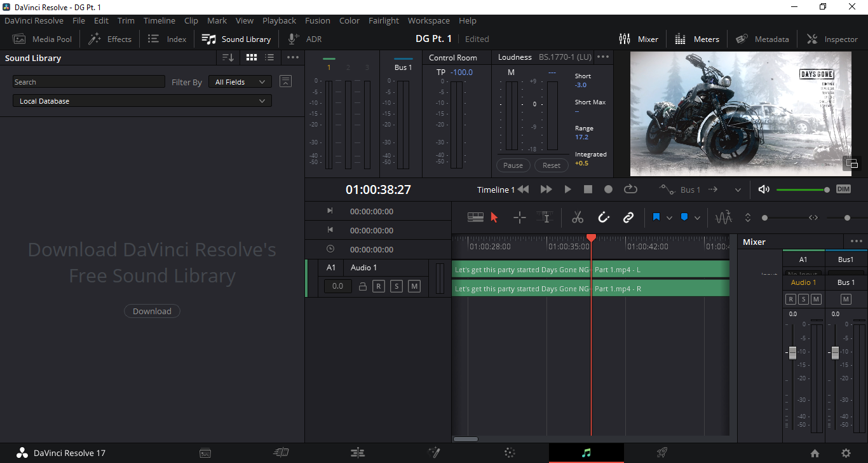Open the Local Database dropdown
Screen dimensions: 868x463
pos(142,101)
